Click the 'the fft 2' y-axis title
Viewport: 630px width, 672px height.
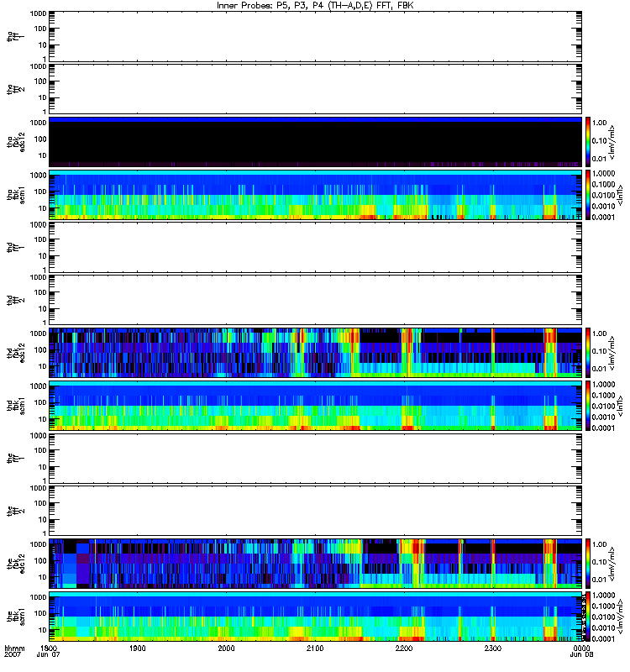(15, 511)
